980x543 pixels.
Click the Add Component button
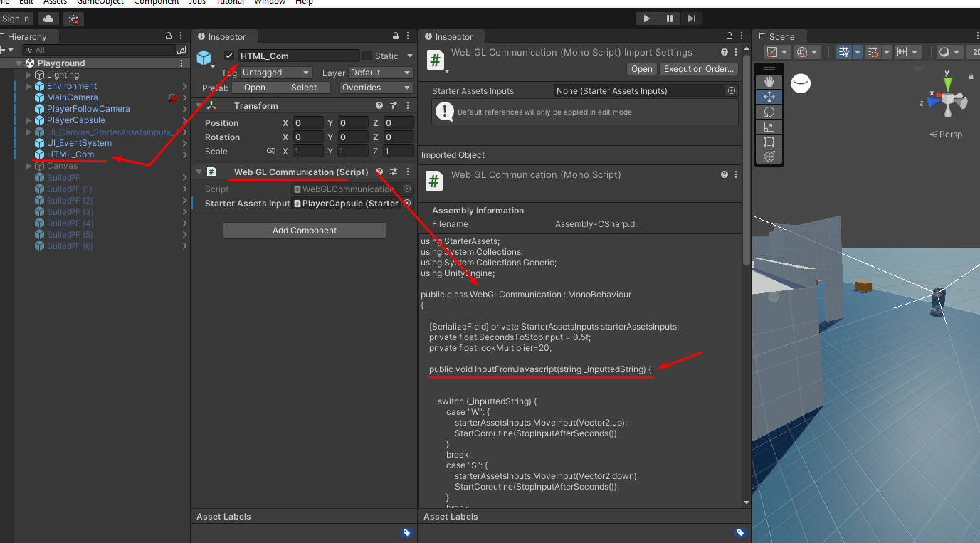305,231
